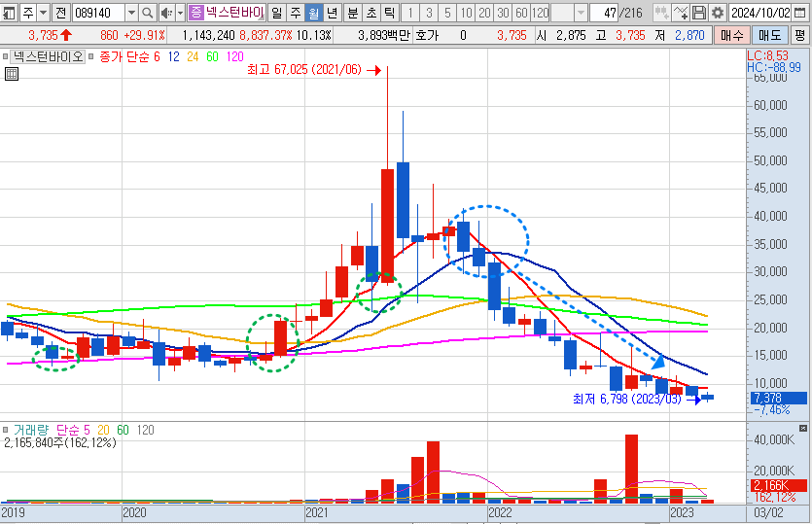Expand the custom interval dropdown arrow
The width and height of the screenshot is (812, 524).
pyautogui.click(x=581, y=13)
